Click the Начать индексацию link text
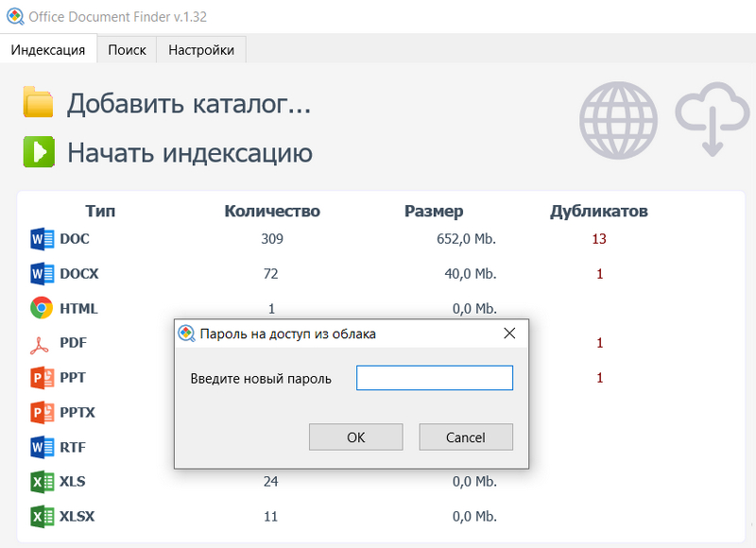 (x=189, y=153)
